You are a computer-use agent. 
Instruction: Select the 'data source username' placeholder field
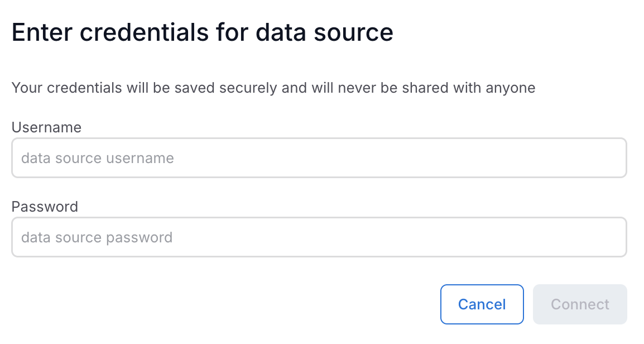pyautogui.click(x=319, y=158)
